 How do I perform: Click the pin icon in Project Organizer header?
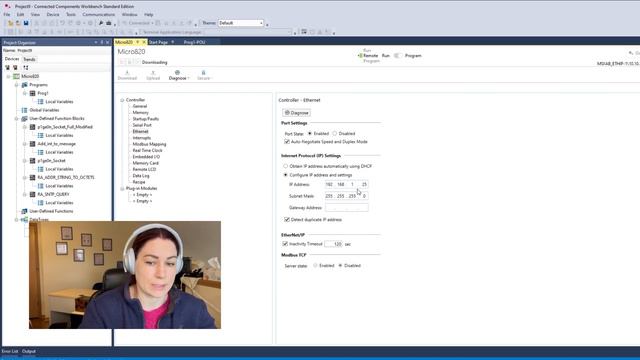(102, 42)
